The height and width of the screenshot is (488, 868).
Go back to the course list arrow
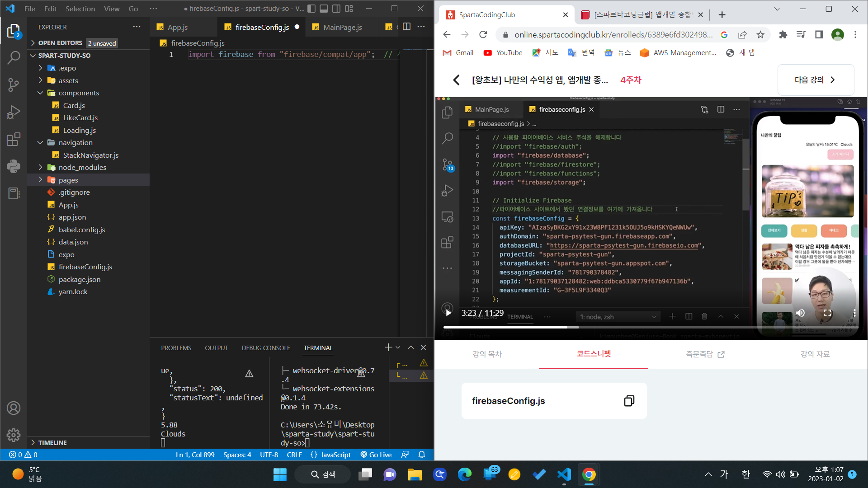(456, 80)
